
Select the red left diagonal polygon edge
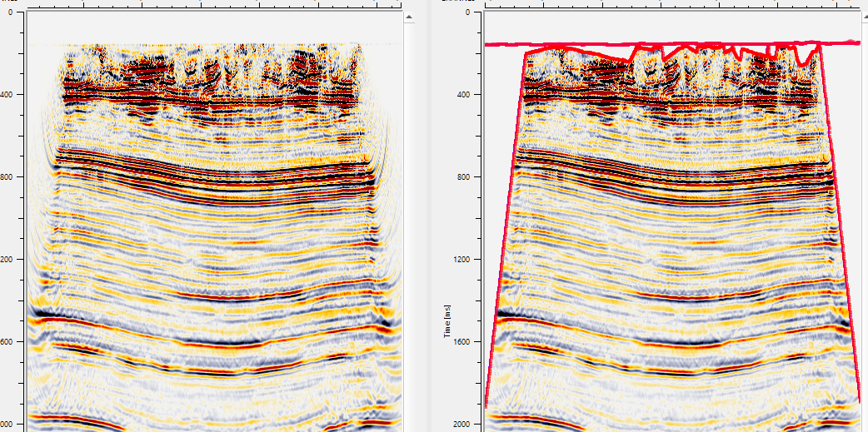[x=506, y=225]
